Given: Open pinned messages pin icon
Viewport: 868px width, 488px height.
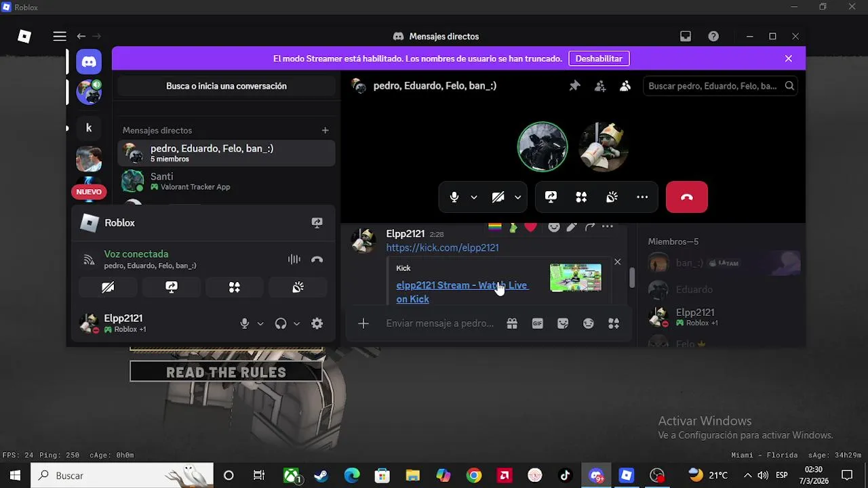Looking at the screenshot, I should click(574, 86).
